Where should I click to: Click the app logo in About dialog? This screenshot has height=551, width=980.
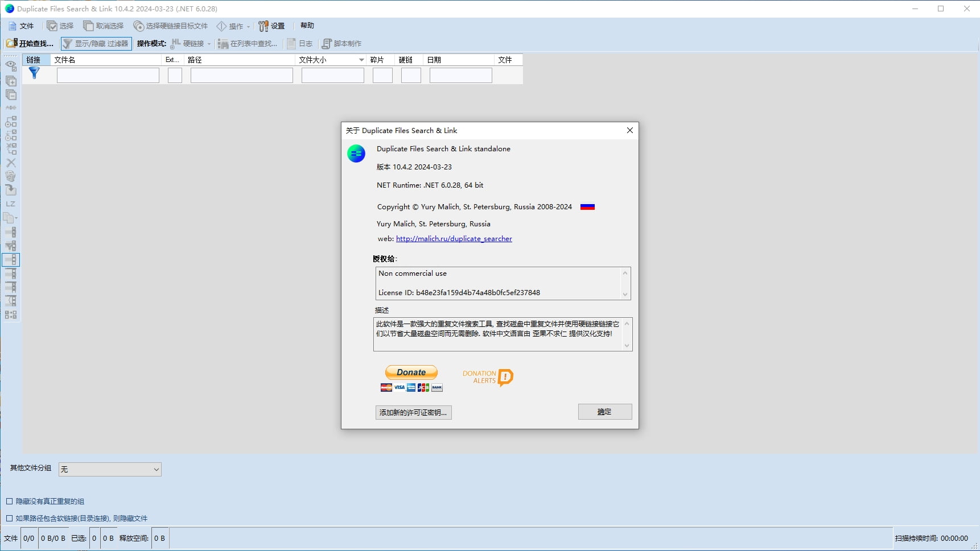pyautogui.click(x=356, y=154)
